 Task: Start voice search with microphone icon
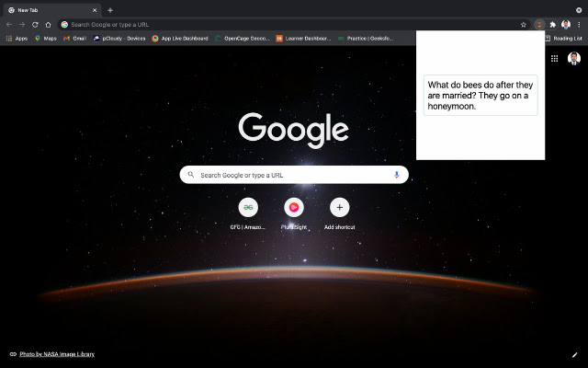pyautogui.click(x=396, y=175)
